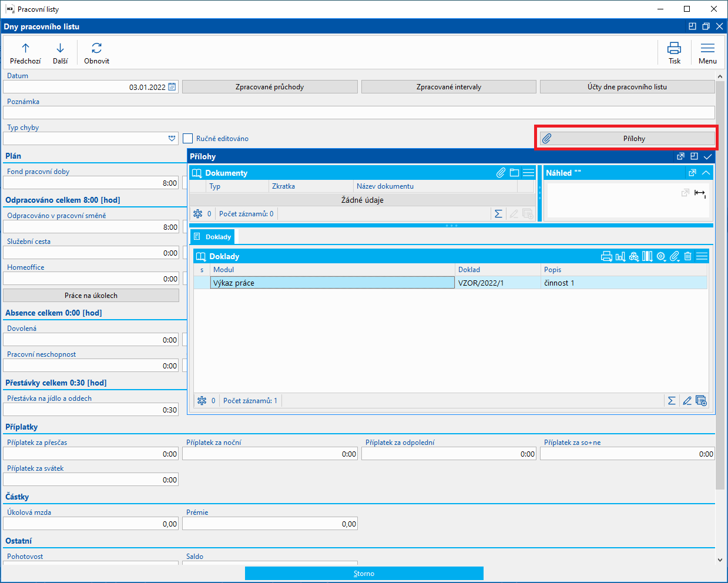Click the Dovolená hours field
The image size is (728, 583).
click(x=91, y=340)
